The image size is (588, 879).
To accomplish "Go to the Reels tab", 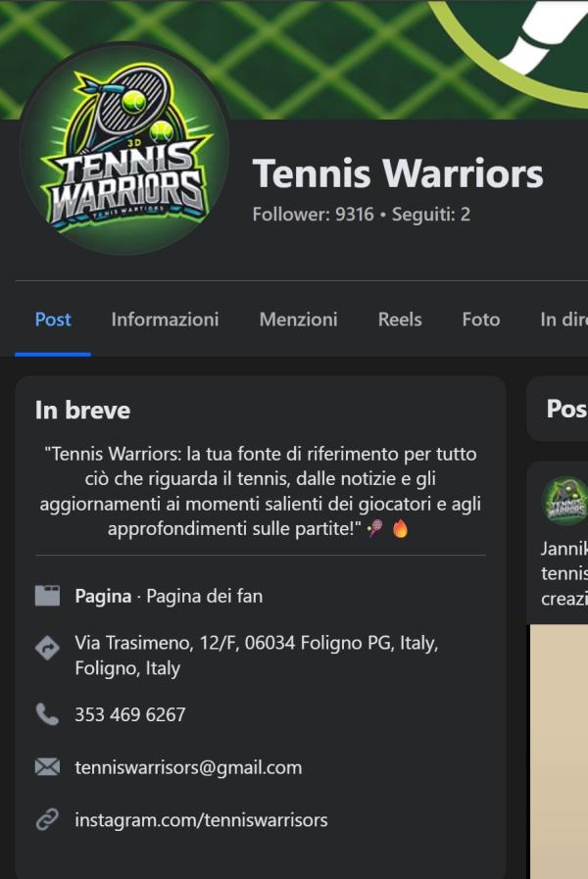I will pyautogui.click(x=400, y=319).
